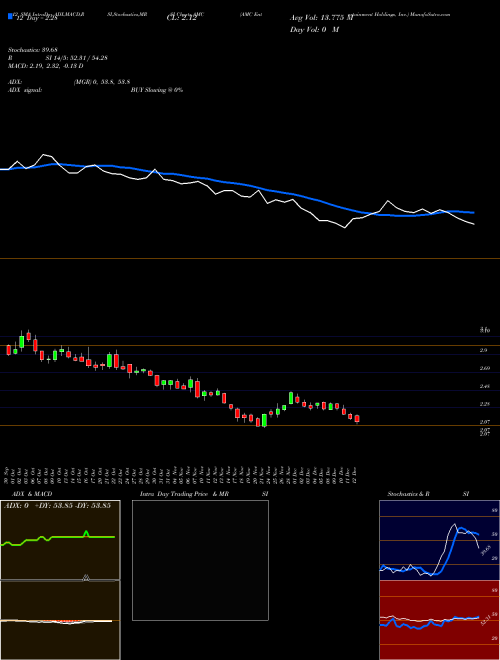Select the 'Avg Vol: 13.775 M' reading
This screenshot has height=660, width=500.
[322, 18]
